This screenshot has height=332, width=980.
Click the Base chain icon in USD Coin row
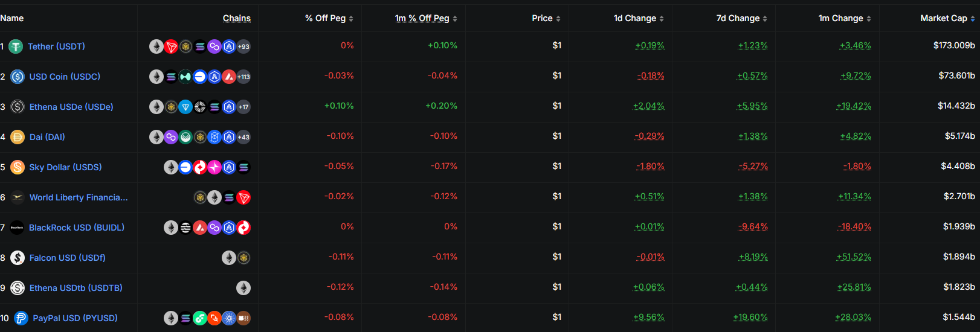click(200, 77)
